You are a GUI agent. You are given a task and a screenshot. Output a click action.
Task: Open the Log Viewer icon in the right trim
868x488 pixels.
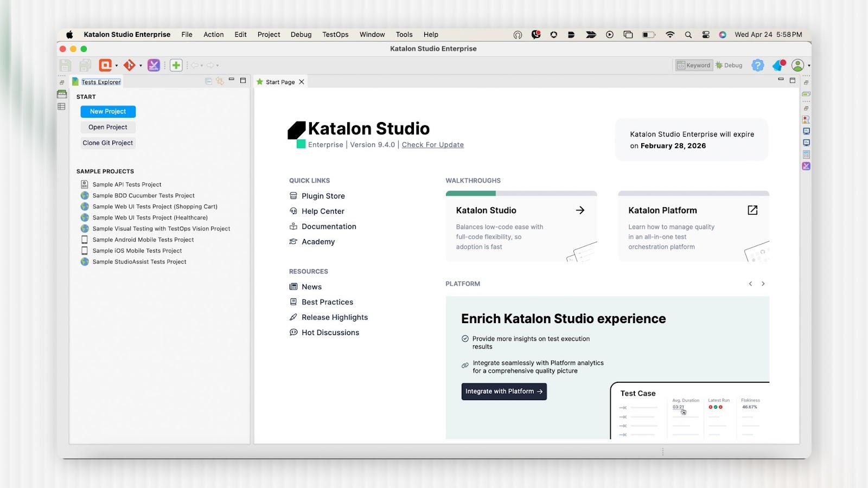806,155
